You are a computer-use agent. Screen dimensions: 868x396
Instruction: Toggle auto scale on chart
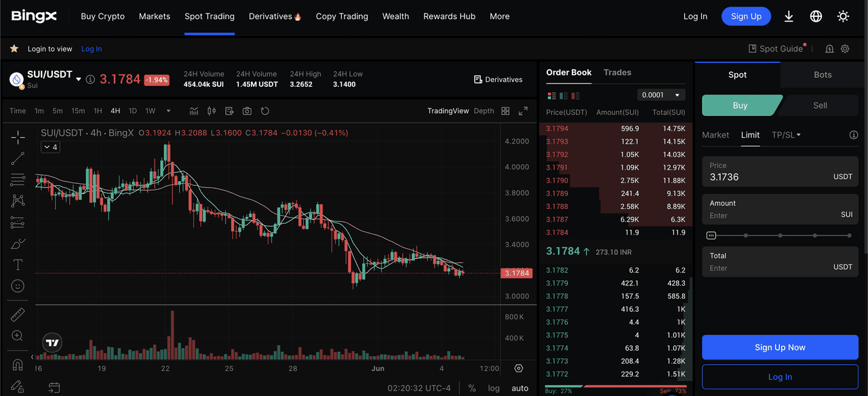click(520, 388)
